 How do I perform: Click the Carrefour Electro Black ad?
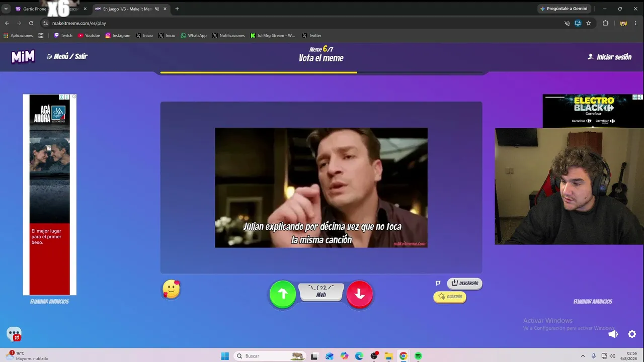pos(593,111)
